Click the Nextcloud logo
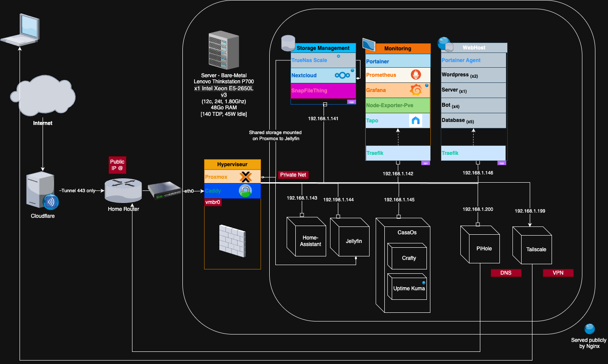Image resolution: width=608 pixels, height=364 pixels. coord(342,75)
